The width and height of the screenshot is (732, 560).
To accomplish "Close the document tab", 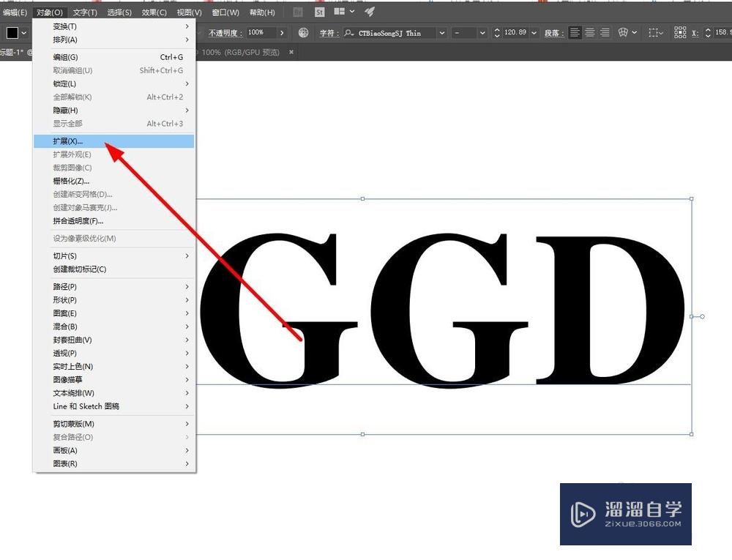I will pyautogui.click(x=291, y=52).
